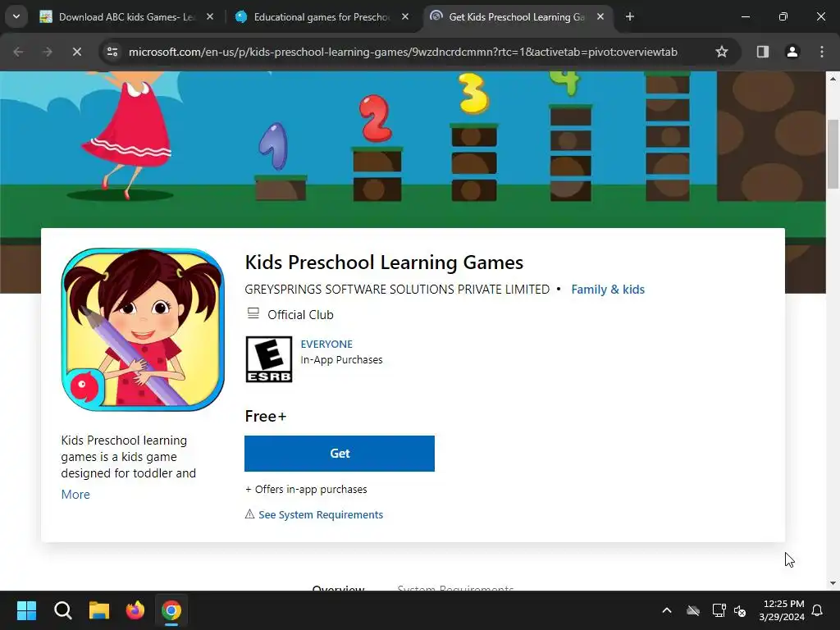
Task: Open Windows taskbar search
Action: tap(62, 610)
